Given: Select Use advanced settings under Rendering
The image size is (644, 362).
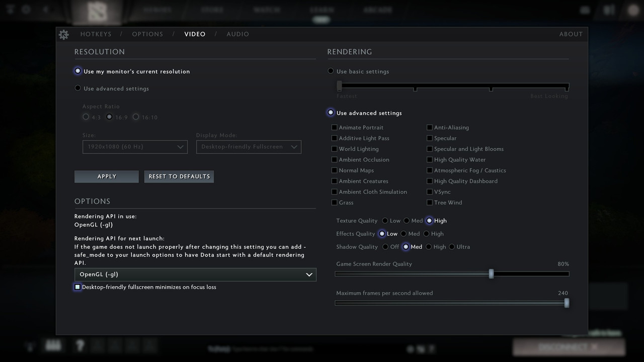Looking at the screenshot, I should (x=365, y=113).
